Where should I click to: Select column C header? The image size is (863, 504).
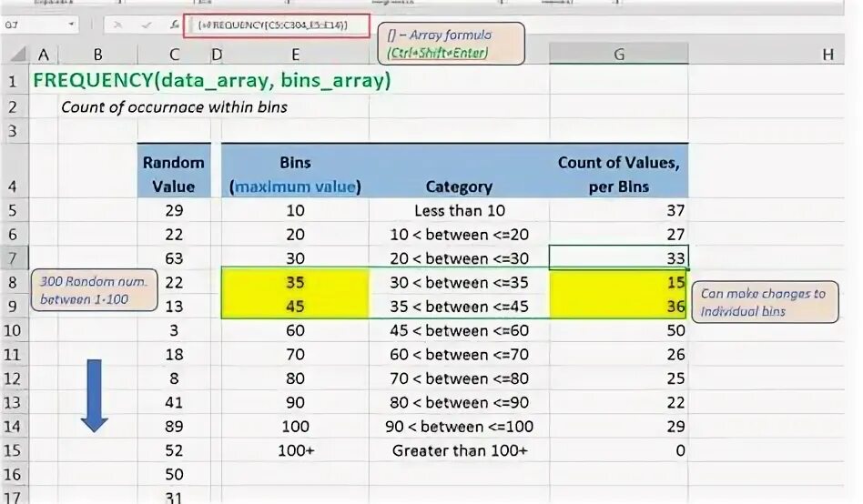tap(174, 55)
